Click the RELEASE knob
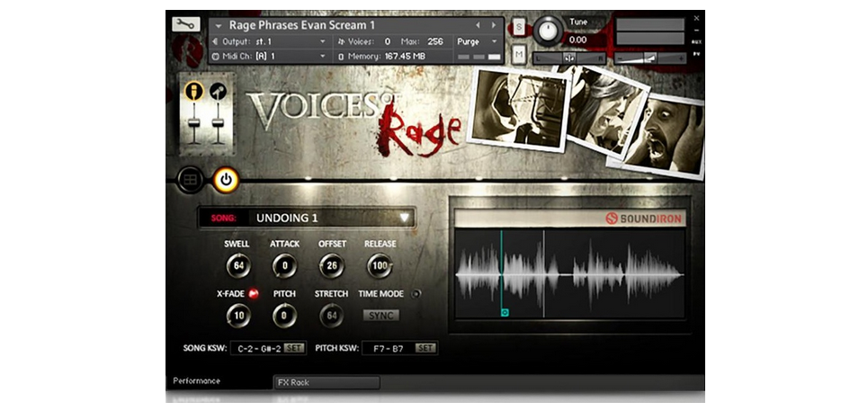Image resolution: width=868 pixels, height=411 pixels. [x=380, y=266]
